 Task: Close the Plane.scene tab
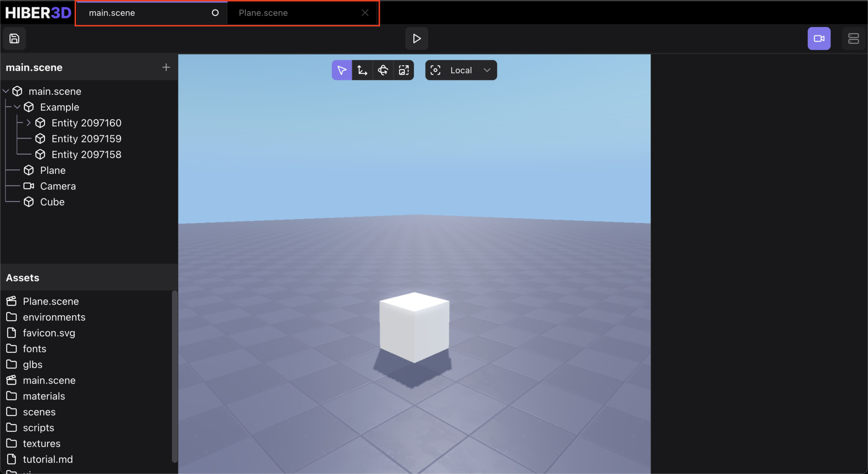point(365,13)
